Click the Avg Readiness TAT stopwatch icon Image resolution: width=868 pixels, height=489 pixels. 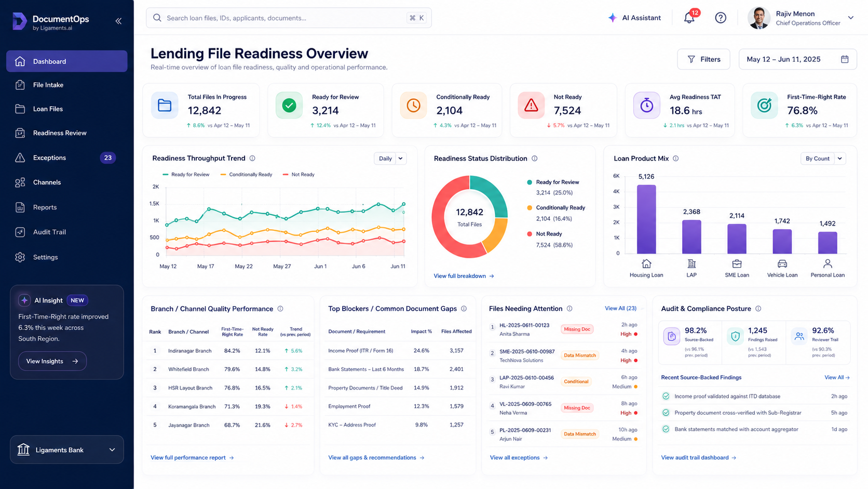pos(646,105)
